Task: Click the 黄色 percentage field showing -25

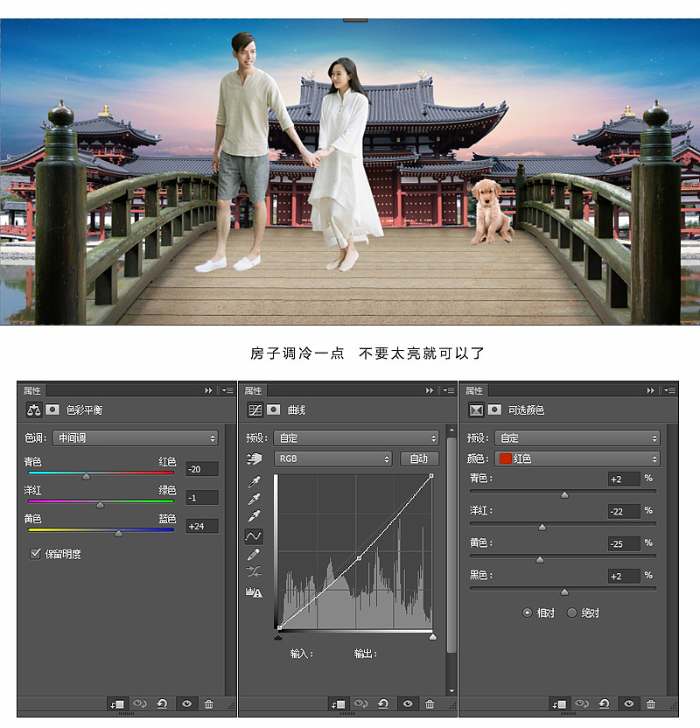Action: tap(625, 544)
